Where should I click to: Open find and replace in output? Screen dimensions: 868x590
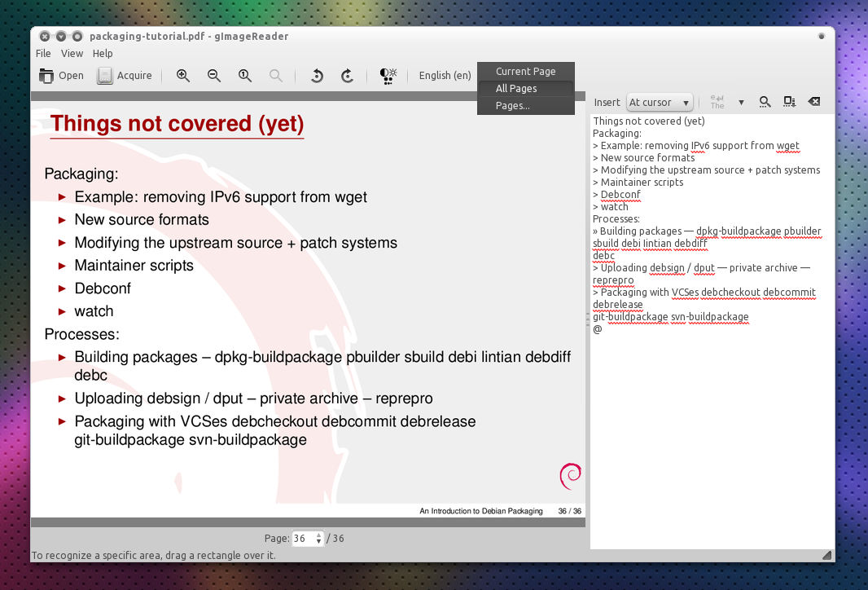pyautogui.click(x=765, y=102)
